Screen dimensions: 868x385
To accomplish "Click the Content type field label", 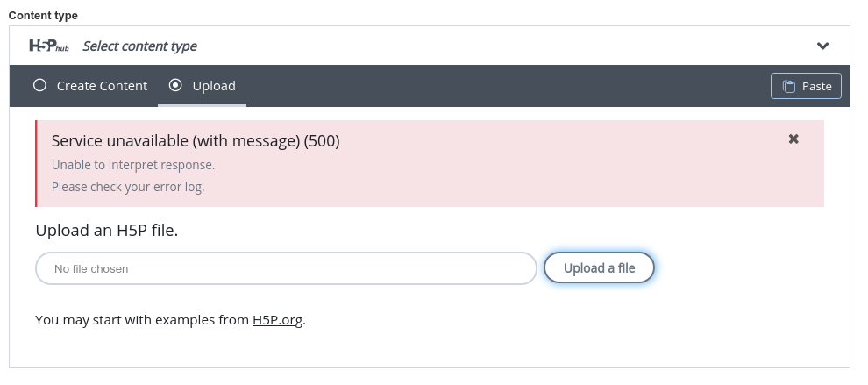I will click(43, 16).
